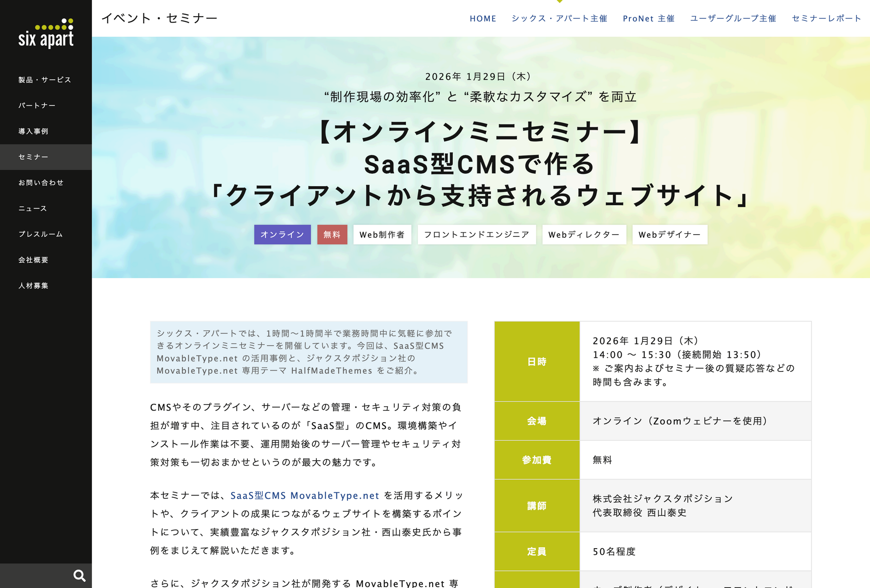The image size is (870, 588).
Task: Switch to シックス・アパート主催 tab
Action: [x=559, y=19]
